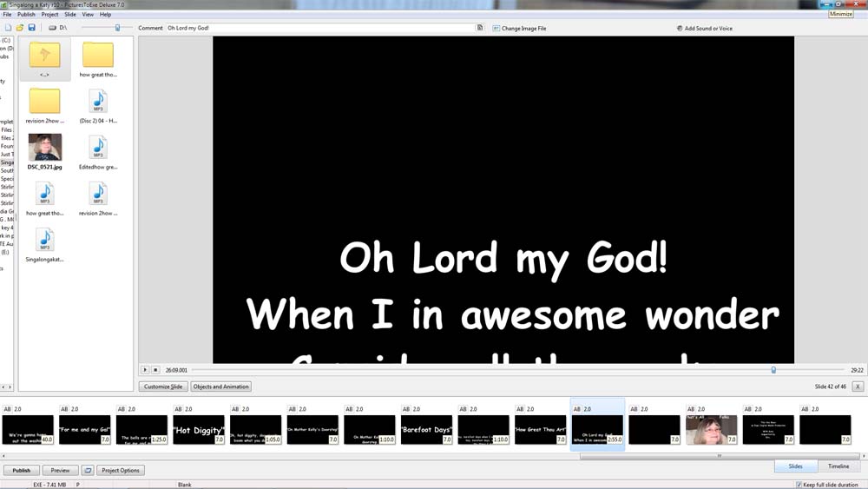868x489 pixels.
Task: Open the View menu
Action: pos(88,15)
